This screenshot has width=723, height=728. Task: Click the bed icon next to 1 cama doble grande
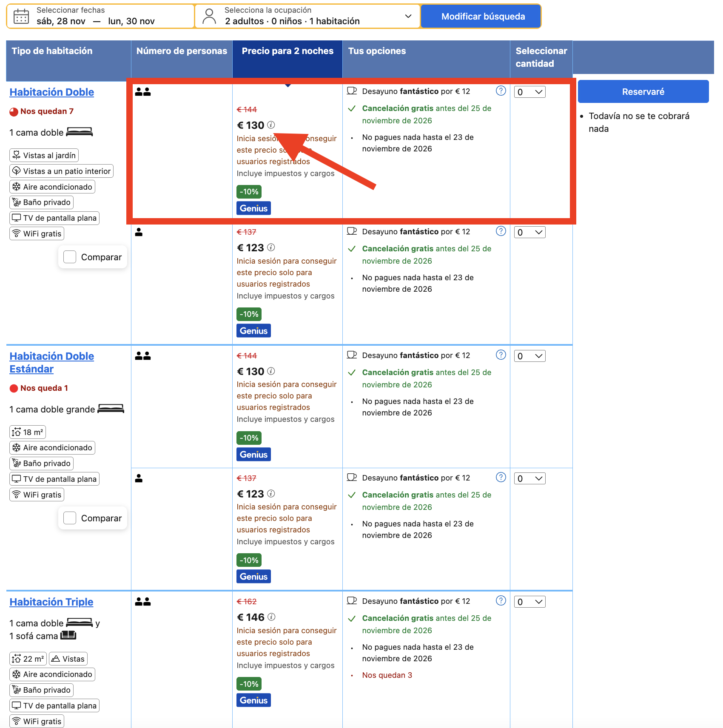tap(111, 409)
